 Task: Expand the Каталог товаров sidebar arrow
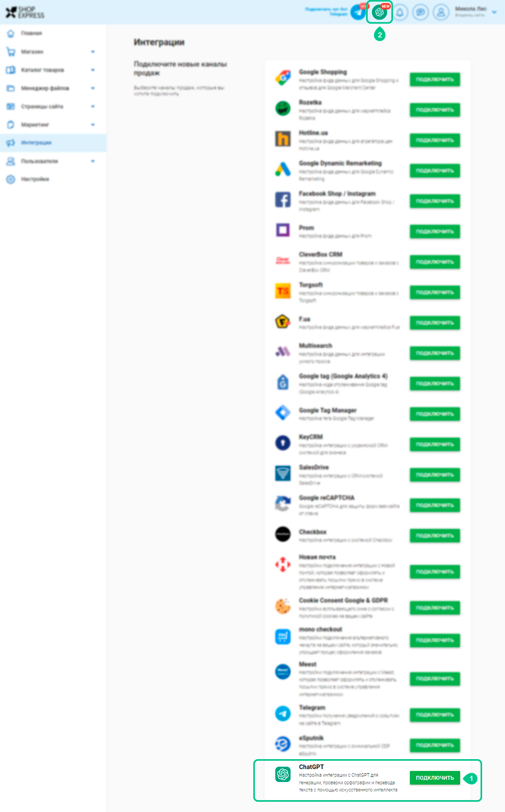[x=93, y=70]
